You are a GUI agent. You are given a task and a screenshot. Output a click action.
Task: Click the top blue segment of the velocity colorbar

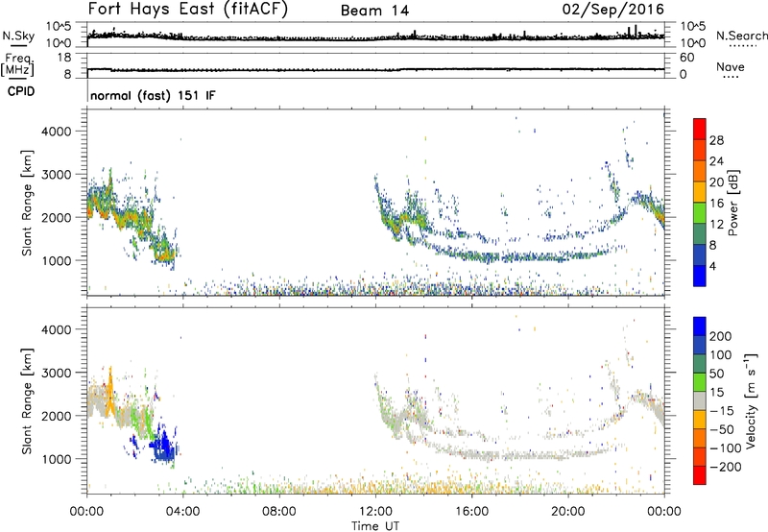pyautogui.click(x=700, y=326)
